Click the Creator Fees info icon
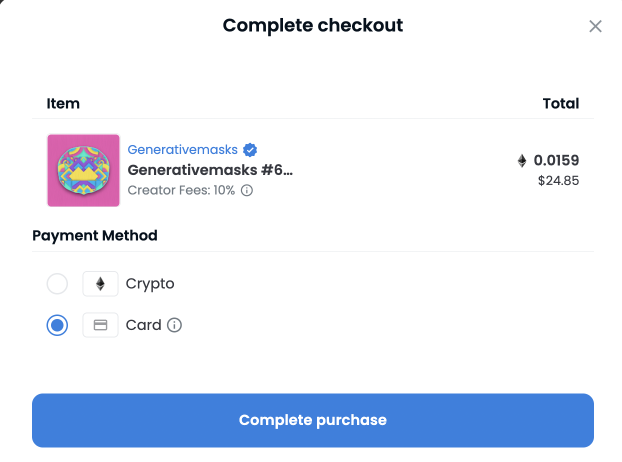 click(x=247, y=190)
